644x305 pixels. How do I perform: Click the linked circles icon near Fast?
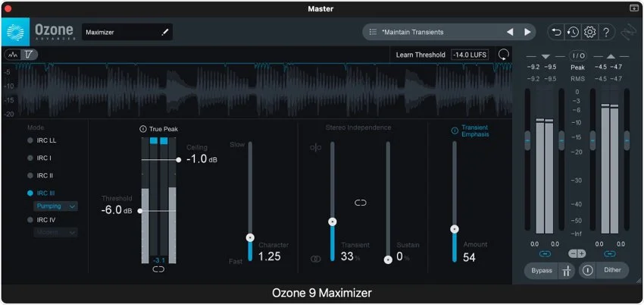pos(316,259)
